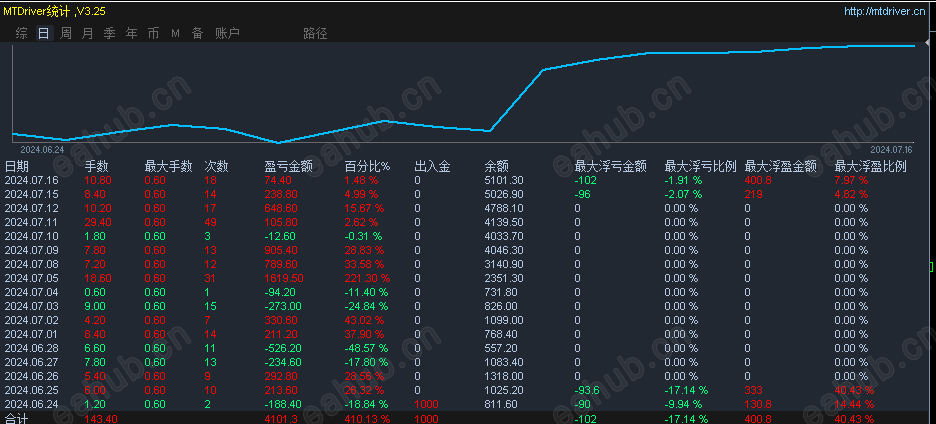The height and width of the screenshot is (424, 936).
Task: Select the M tab
Action: coord(176,33)
